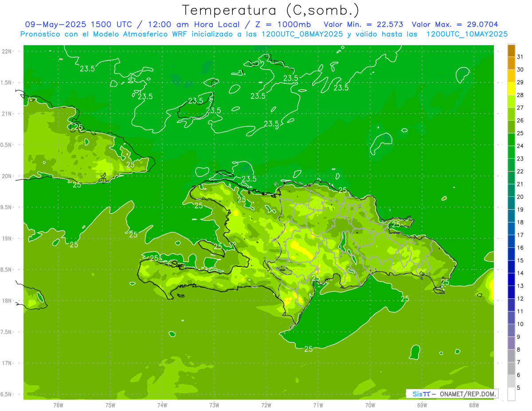Click the legend value '10'
Screen dimensions: 532x411
click(x=520, y=324)
